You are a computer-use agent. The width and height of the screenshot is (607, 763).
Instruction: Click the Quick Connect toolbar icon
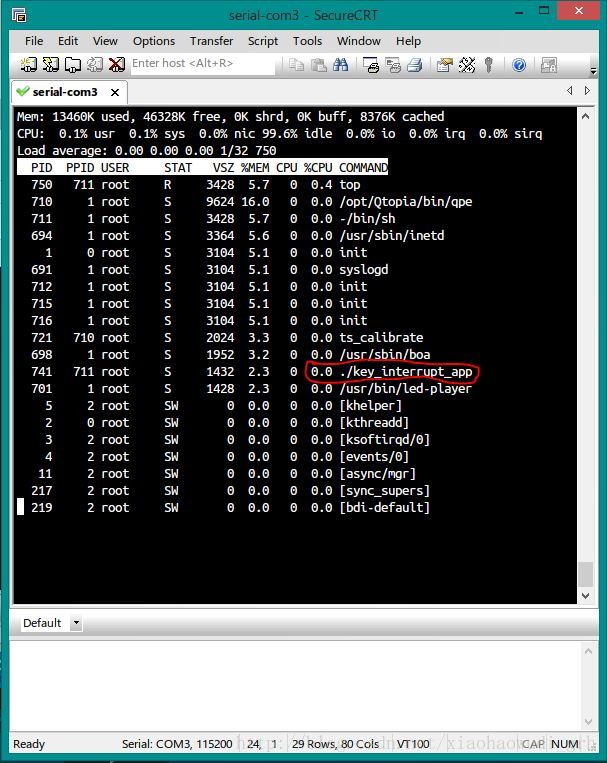click(50, 64)
